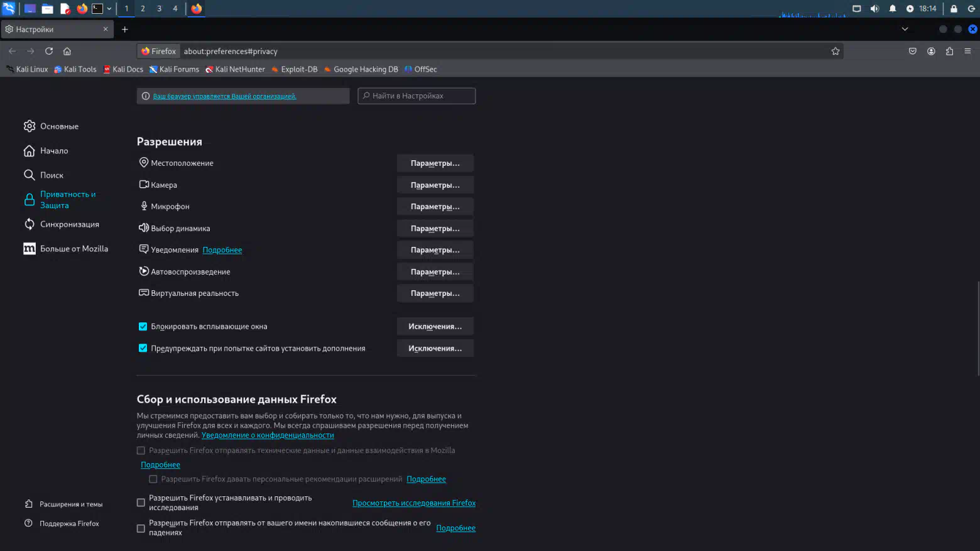Launch Firefox from the top panel launcher
This screenshot has height=551, width=980.
click(82, 9)
